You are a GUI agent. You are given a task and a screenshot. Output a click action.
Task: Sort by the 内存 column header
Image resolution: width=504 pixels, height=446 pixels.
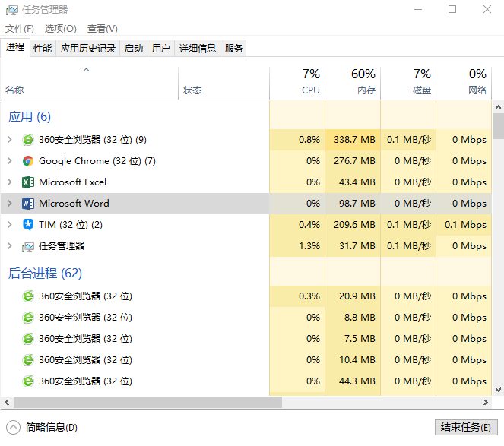click(353, 84)
